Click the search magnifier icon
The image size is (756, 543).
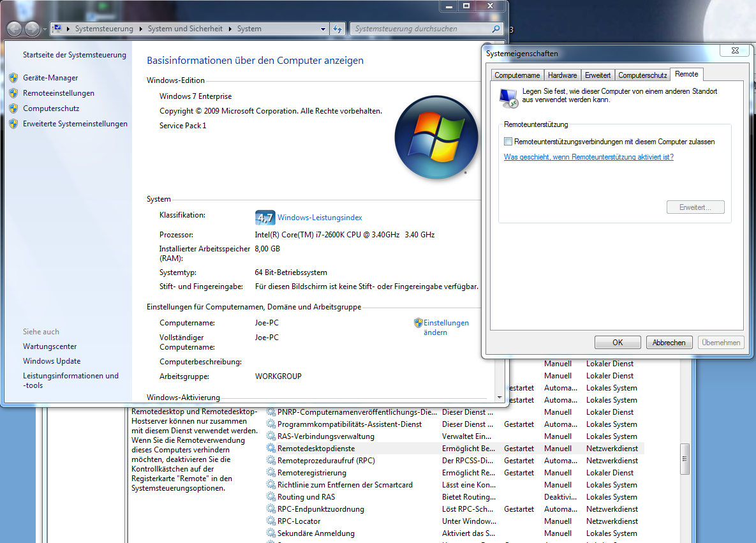click(496, 29)
